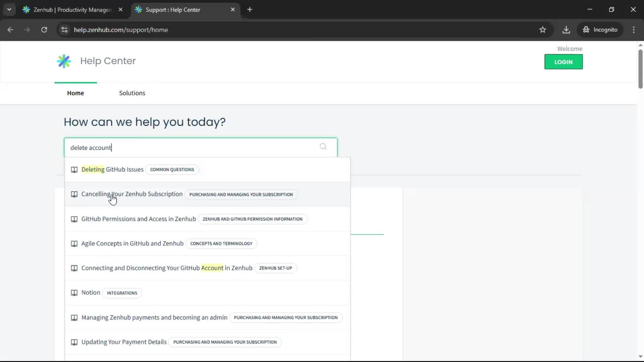Viewport: 644px width, 362px height.
Task: Navigate back using the browser back arrow
Action: tap(10, 29)
